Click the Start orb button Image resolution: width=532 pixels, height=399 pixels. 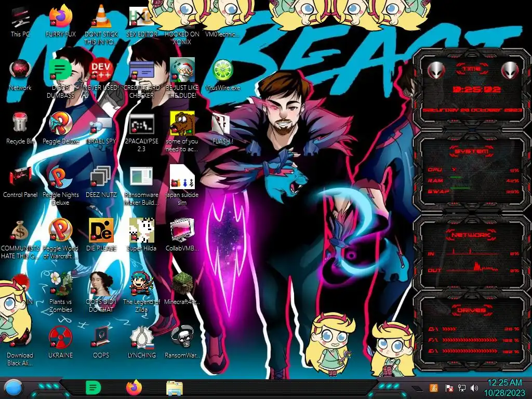pyautogui.click(x=14, y=388)
